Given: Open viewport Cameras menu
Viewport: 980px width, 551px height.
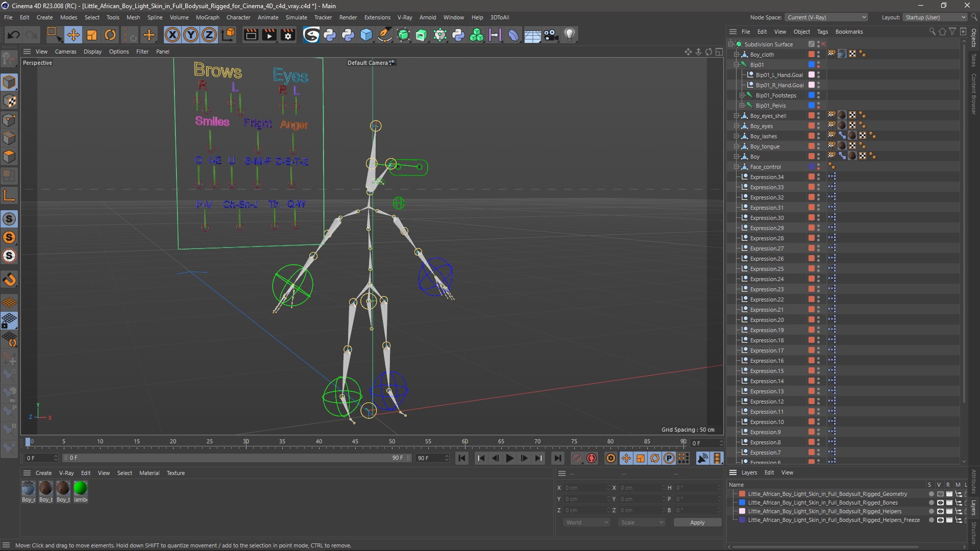Looking at the screenshot, I should (65, 52).
